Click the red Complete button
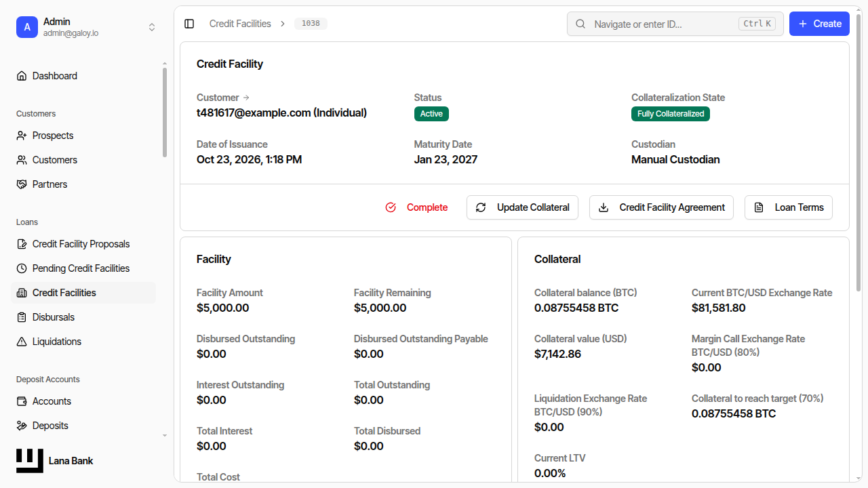The image size is (868, 488). 416,207
